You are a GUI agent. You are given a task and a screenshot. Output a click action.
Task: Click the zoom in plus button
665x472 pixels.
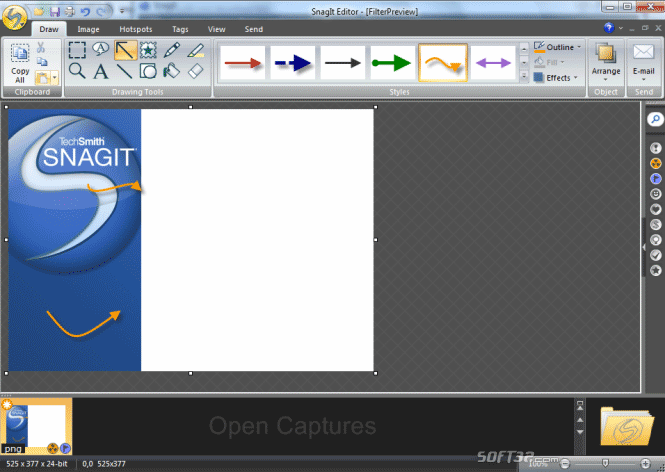point(645,464)
